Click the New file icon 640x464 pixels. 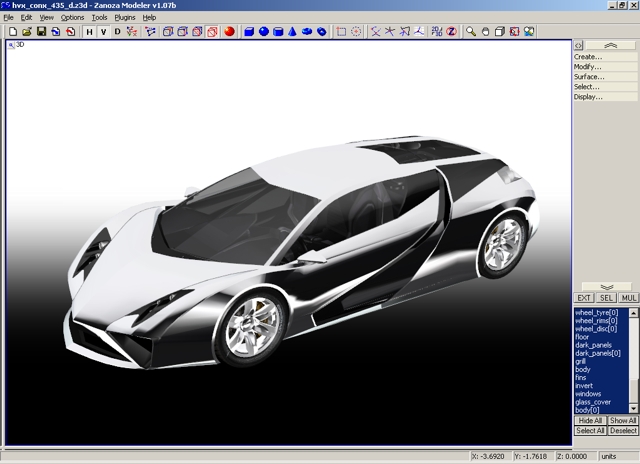coord(12,32)
